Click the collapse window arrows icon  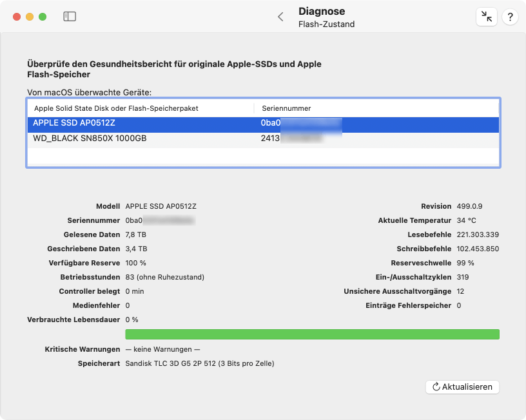487,16
